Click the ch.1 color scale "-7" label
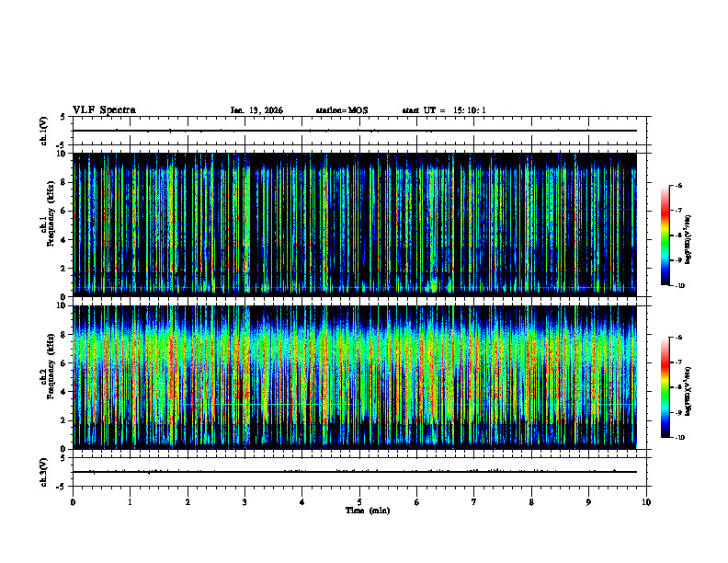The image size is (728, 563). [x=678, y=211]
